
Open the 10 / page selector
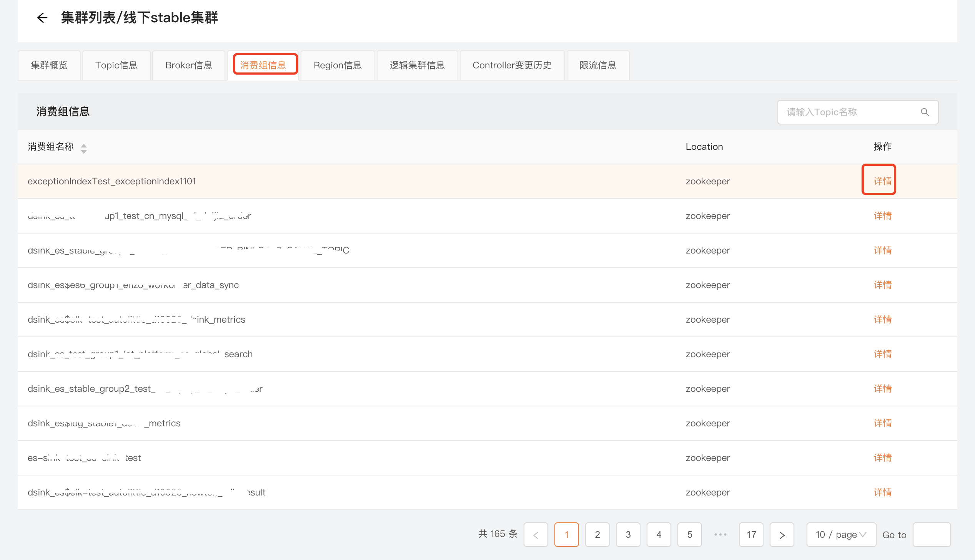click(842, 534)
